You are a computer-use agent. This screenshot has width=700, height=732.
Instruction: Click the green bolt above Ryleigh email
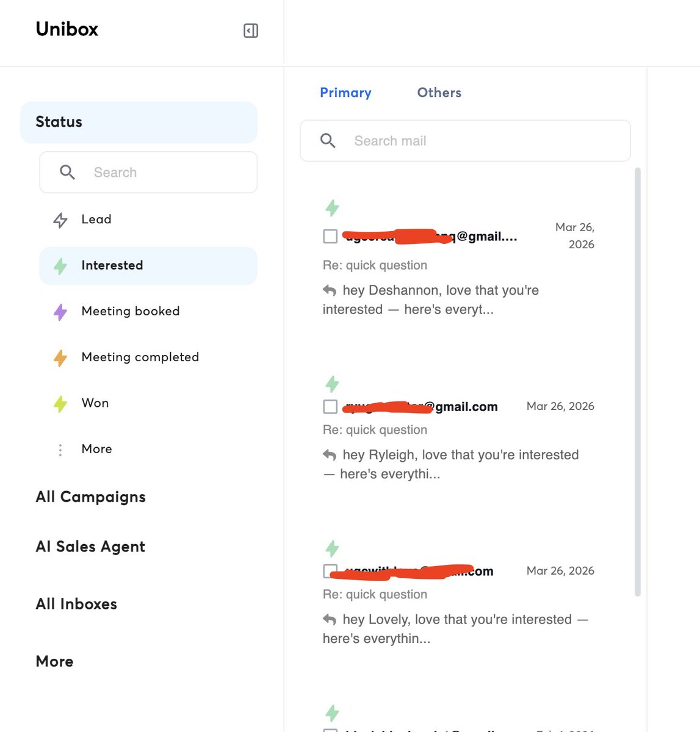tap(332, 384)
